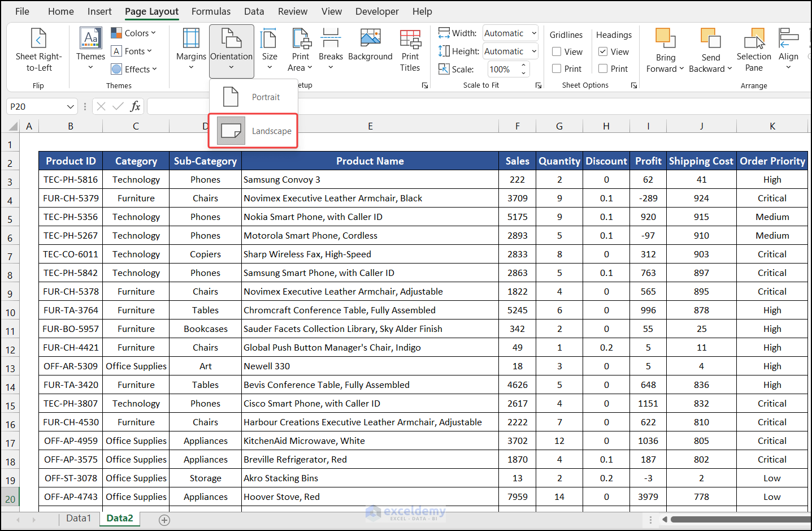
Task: Switch to the Formulas ribbon tab
Action: point(211,11)
